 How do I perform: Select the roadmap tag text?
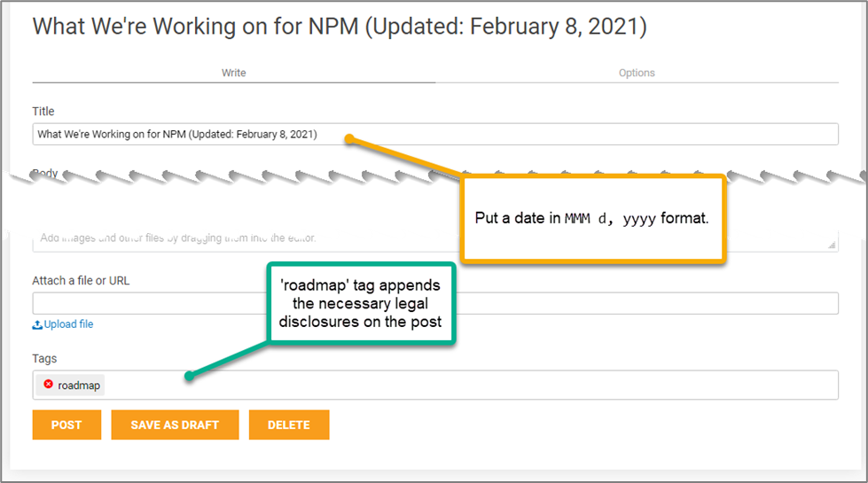pos(79,386)
